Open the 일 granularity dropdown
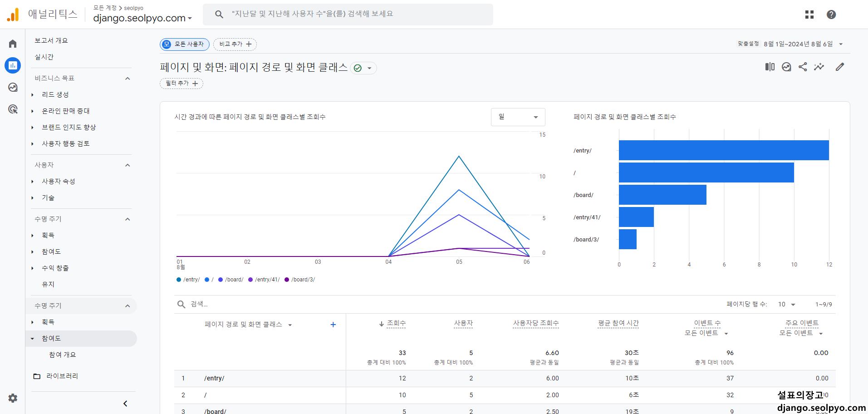The width and height of the screenshot is (868, 414). [x=518, y=117]
